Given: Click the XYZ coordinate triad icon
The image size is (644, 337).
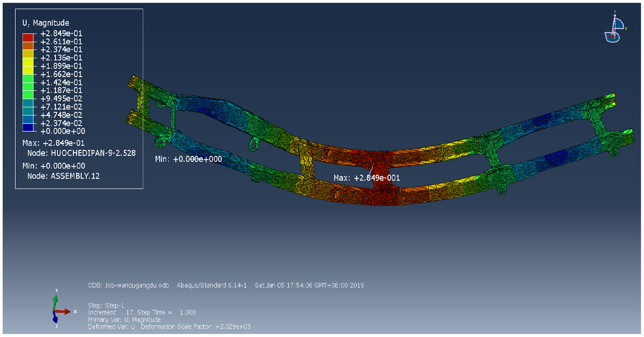Looking at the screenshot, I should (x=61, y=308).
